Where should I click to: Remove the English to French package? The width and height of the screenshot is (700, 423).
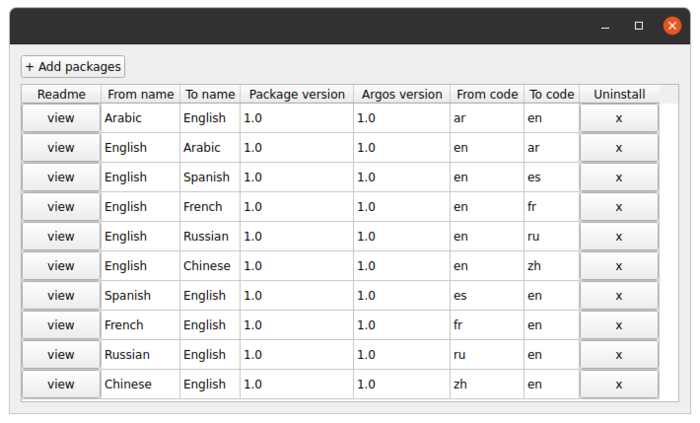619,207
